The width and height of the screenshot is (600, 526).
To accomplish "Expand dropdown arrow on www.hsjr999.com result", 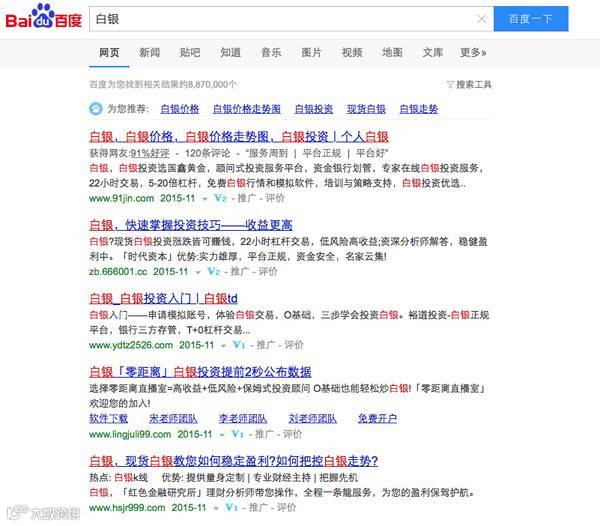I will 216,508.
